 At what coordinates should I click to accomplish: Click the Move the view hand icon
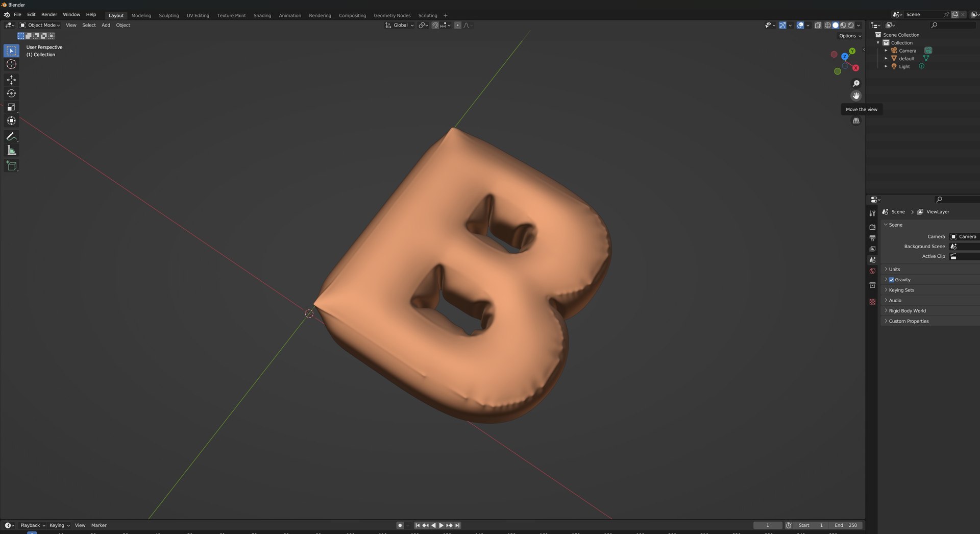tap(856, 95)
